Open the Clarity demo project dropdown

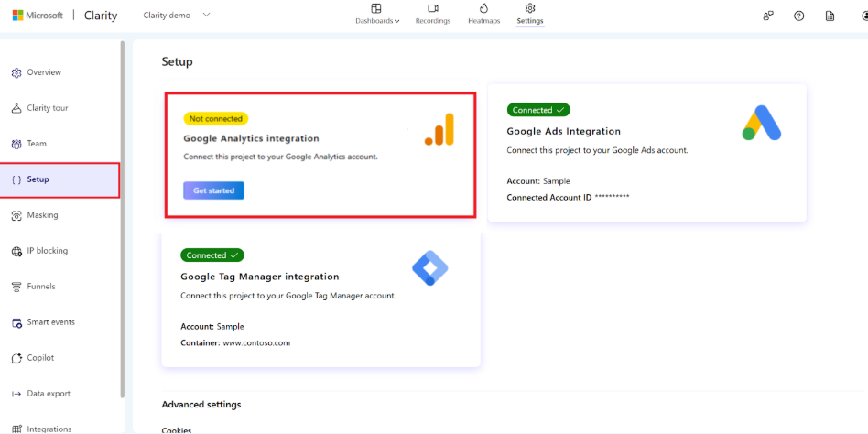click(177, 16)
